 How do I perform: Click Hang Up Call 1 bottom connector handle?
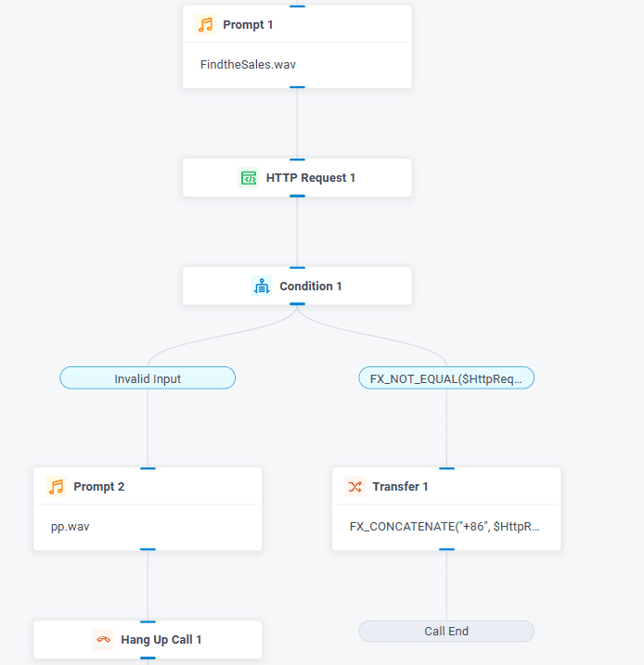pyautogui.click(x=148, y=659)
